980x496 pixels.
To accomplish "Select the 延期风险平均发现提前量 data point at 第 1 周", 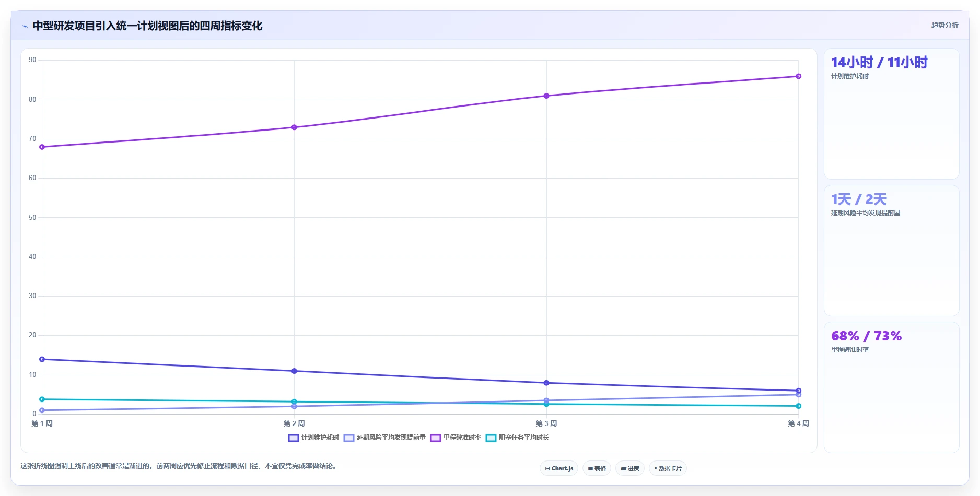I will pos(42,410).
